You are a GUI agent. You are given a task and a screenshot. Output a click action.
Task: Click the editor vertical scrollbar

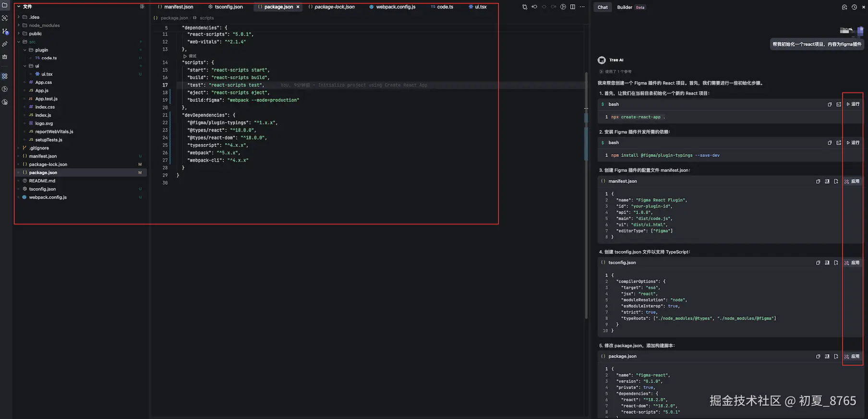(x=586, y=194)
